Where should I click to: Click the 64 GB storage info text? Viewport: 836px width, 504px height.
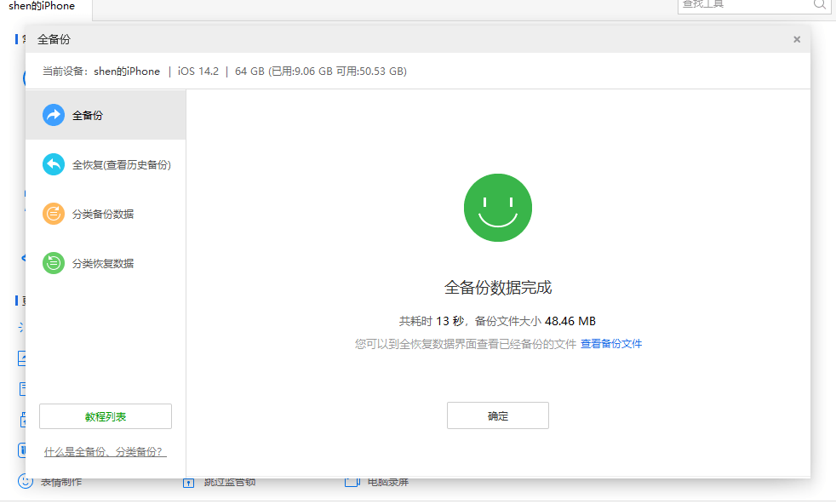[x=320, y=72]
